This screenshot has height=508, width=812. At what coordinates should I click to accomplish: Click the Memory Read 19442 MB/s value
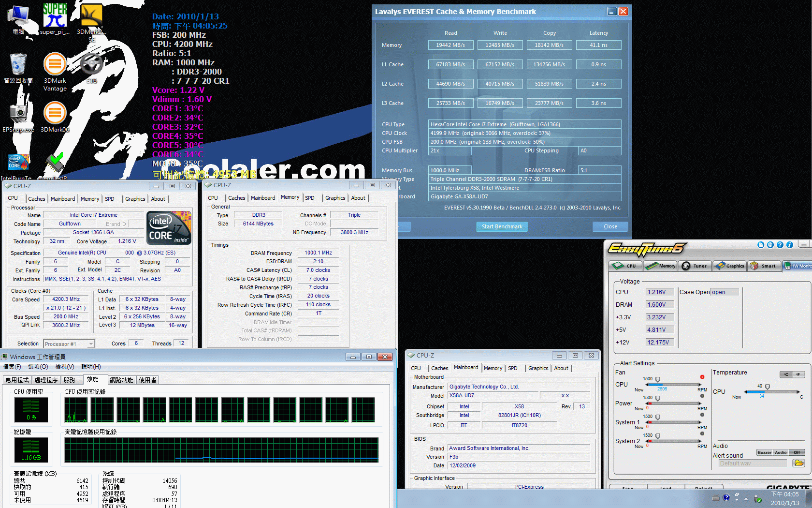point(450,45)
